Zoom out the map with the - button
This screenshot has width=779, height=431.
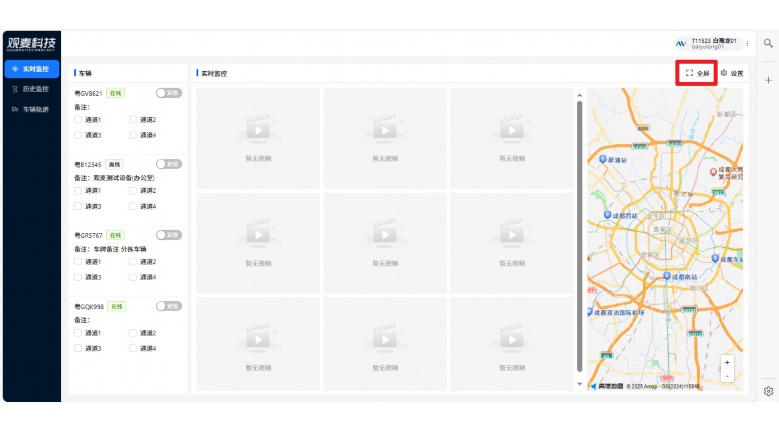coord(727,376)
